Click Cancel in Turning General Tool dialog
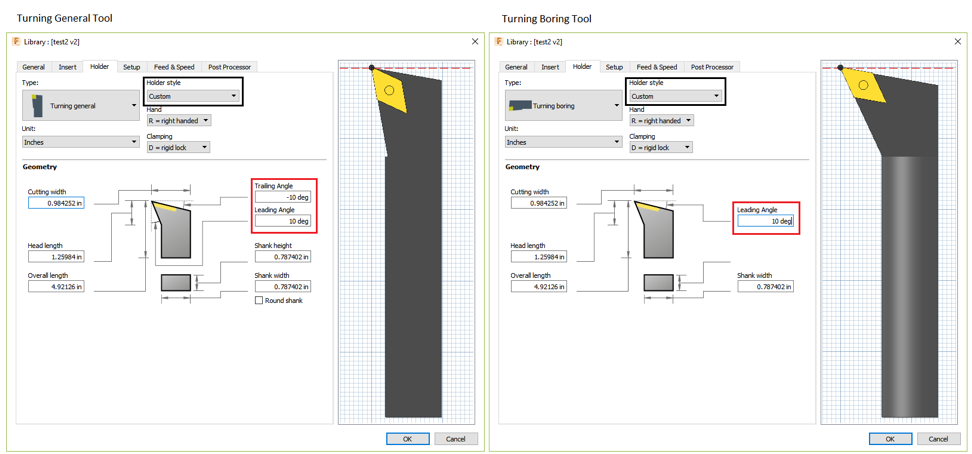Viewport: 972px width, 454px height. [456, 439]
